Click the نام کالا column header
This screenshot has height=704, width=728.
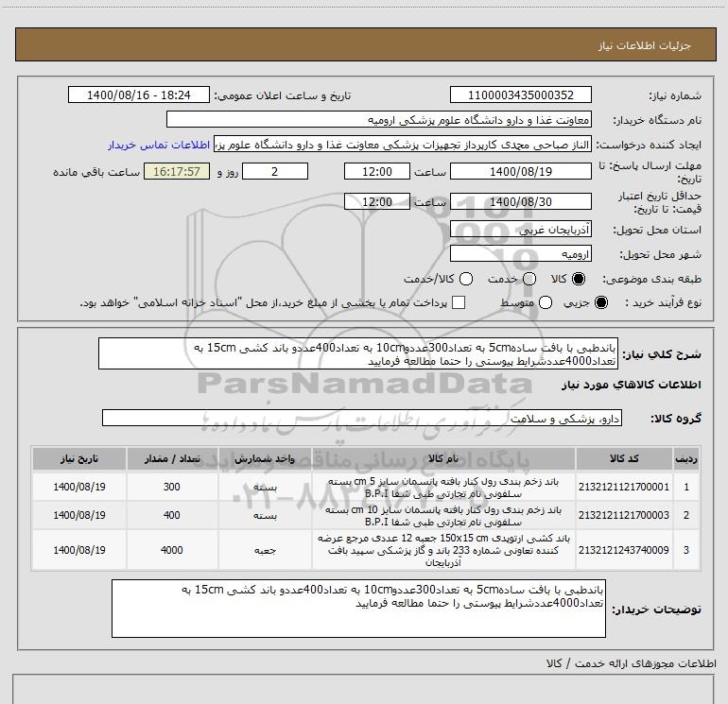(443, 458)
